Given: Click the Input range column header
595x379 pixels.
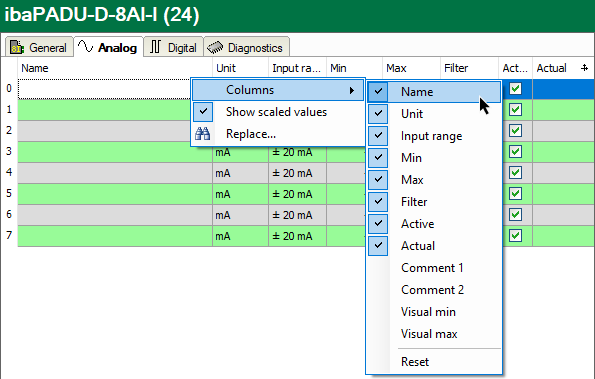Looking at the screenshot, I should (x=297, y=68).
